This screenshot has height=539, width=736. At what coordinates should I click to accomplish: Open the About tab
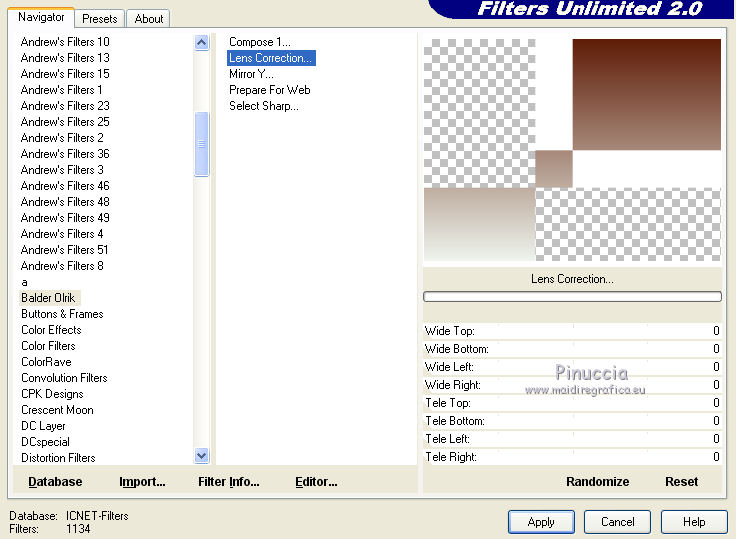(x=148, y=19)
